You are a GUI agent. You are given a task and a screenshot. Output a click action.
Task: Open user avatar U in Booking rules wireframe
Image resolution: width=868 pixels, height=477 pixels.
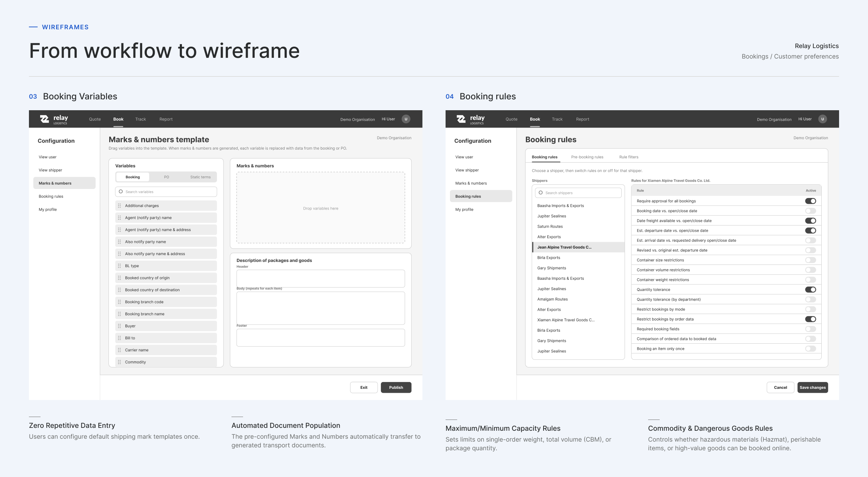pos(822,119)
